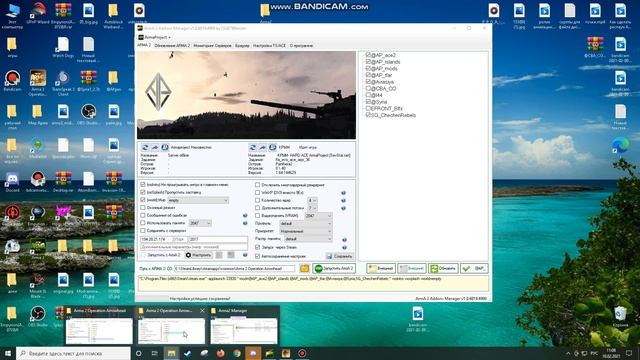Screen dimensions: 640x360
Task: Toggle the [noSplash] skip splash checkbox
Action: pos(143,192)
